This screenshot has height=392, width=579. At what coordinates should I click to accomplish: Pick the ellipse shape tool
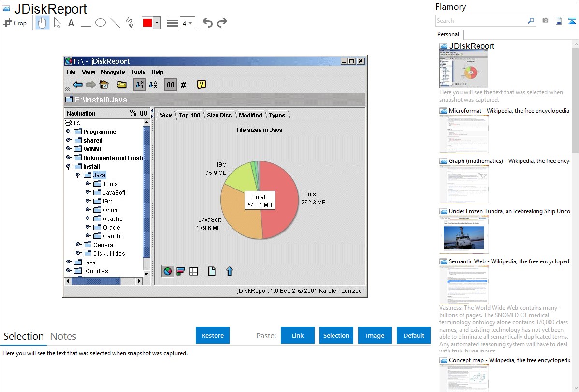tap(100, 23)
